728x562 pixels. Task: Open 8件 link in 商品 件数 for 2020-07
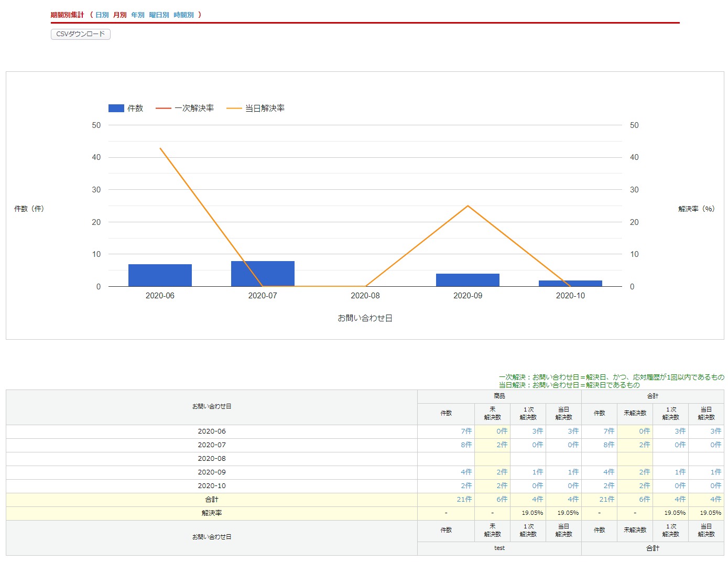point(466,445)
